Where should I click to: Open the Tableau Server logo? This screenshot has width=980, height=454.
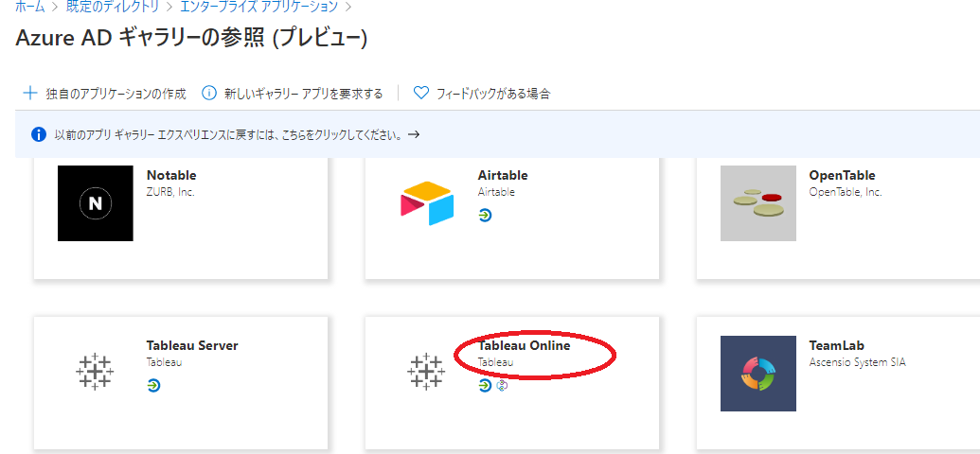[95, 373]
